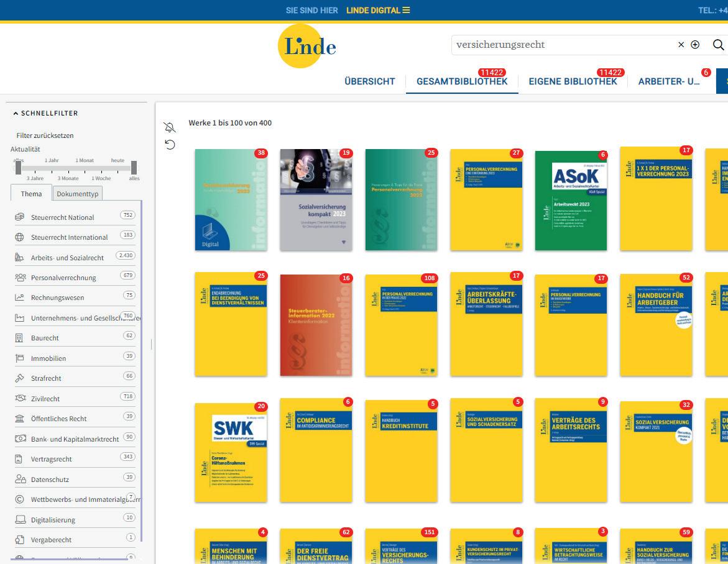Image resolution: width=728 pixels, height=564 pixels.
Task: Click the Öffentliches Recht building icon
Action: pyautogui.click(x=19, y=419)
